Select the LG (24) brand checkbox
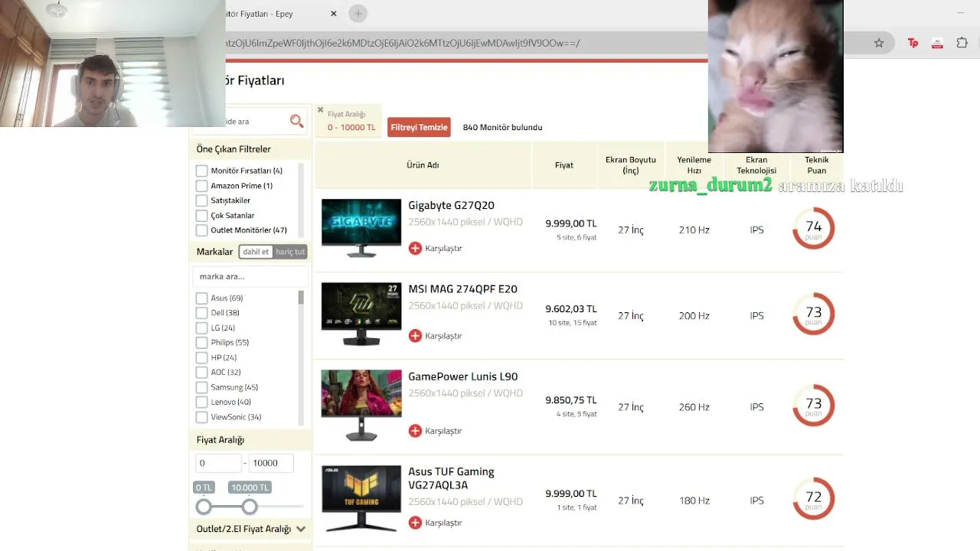This screenshot has width=980, height=551. 201,328
